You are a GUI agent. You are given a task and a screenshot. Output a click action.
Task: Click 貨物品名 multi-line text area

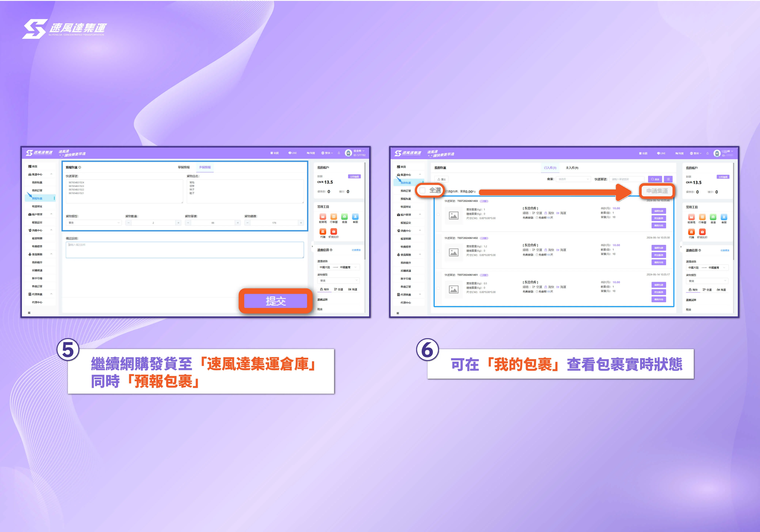(x=245, y=191)
